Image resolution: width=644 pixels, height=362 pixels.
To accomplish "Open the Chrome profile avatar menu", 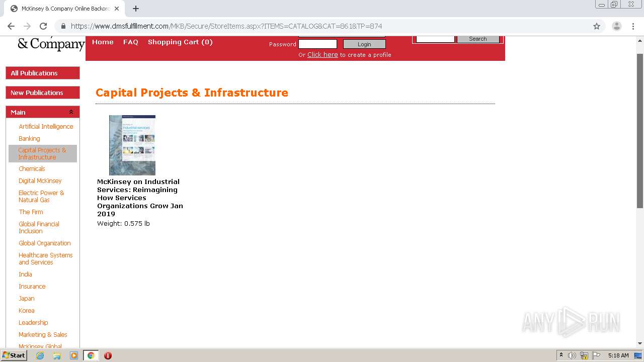I will pos(616,26).
